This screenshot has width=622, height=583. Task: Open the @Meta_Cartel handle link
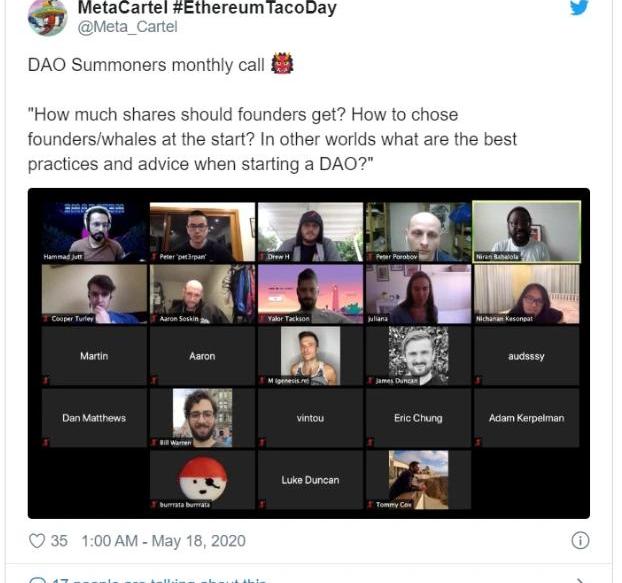[x=127, y=27]
